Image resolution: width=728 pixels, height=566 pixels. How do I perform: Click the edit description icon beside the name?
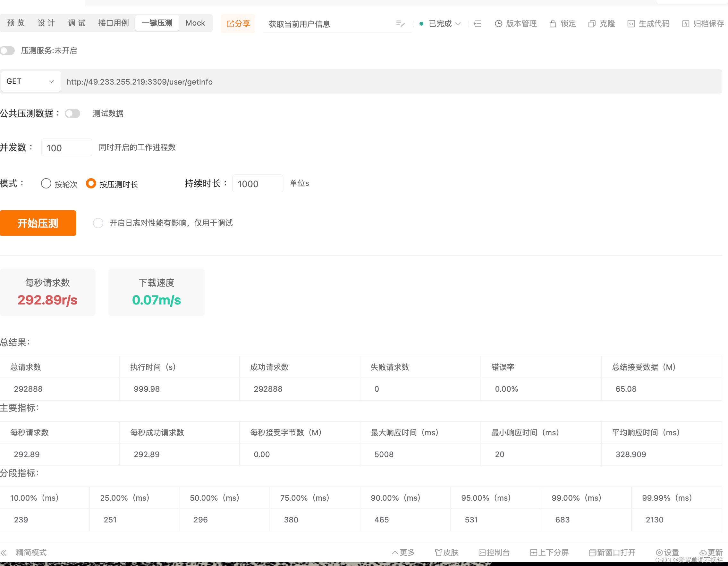[400, 24]
